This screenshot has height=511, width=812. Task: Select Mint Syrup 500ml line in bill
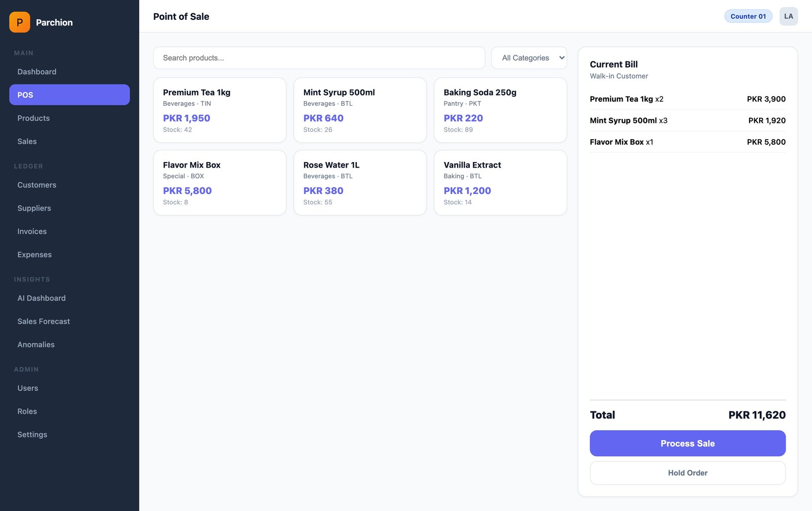tap(687, 120)
